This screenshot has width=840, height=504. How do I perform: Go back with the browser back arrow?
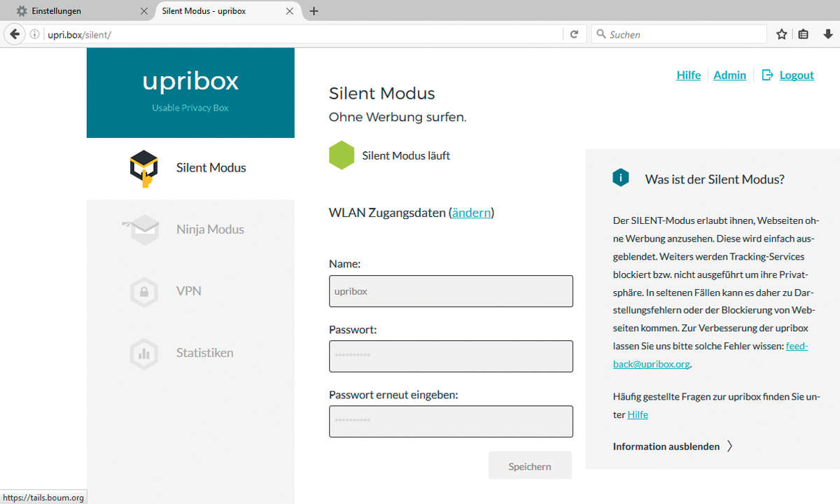(15, 34)
